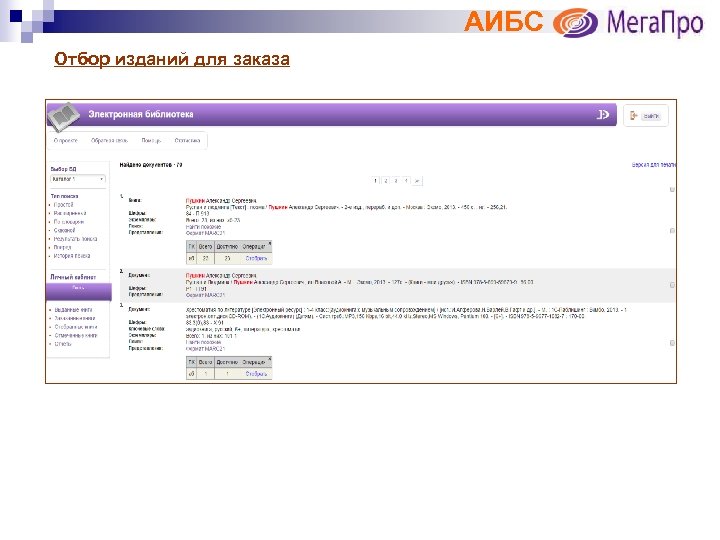Open the Выбор БД catalog dropdown

(x=78, y=179)
